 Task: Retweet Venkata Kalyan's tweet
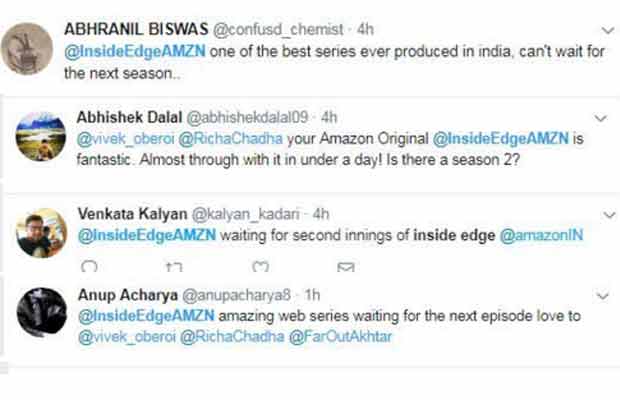[x=174, y=266]
